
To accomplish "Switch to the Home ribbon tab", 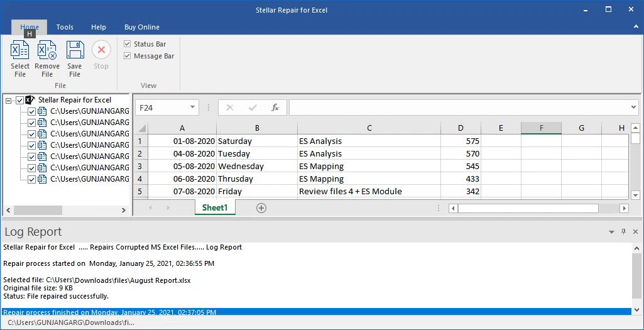I will click(30, 27).
